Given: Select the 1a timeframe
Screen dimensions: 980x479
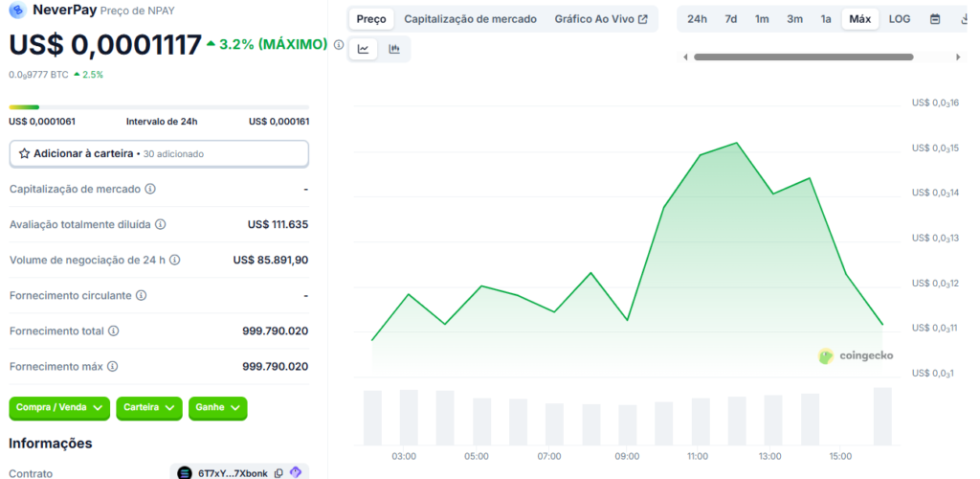Looking at the screenshot, I should (826, 19).
